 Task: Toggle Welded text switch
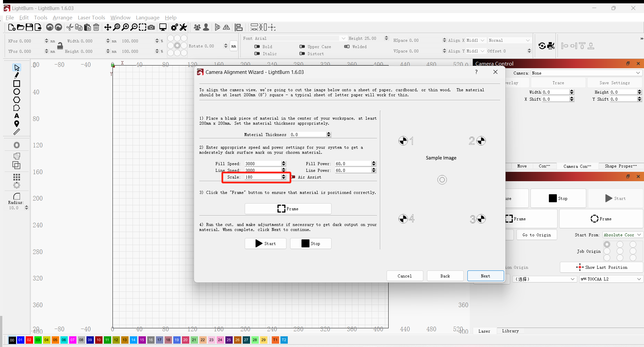tap(347, 46)
